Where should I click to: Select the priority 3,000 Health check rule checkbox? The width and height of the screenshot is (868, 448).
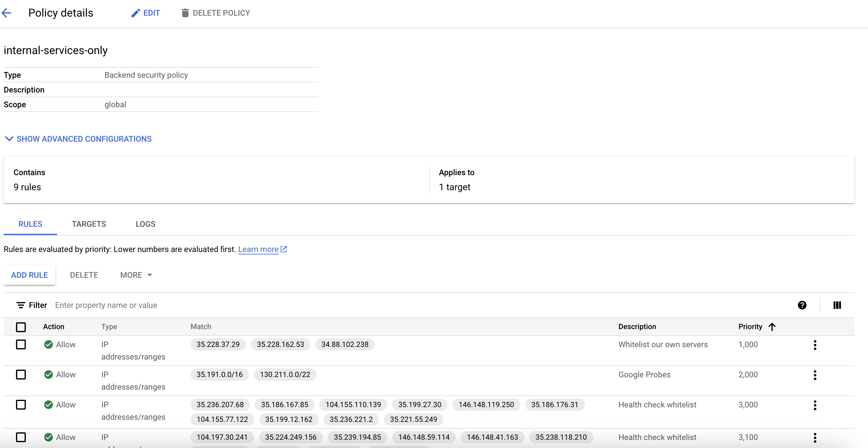pyautogui.click(x=21, y=405)
